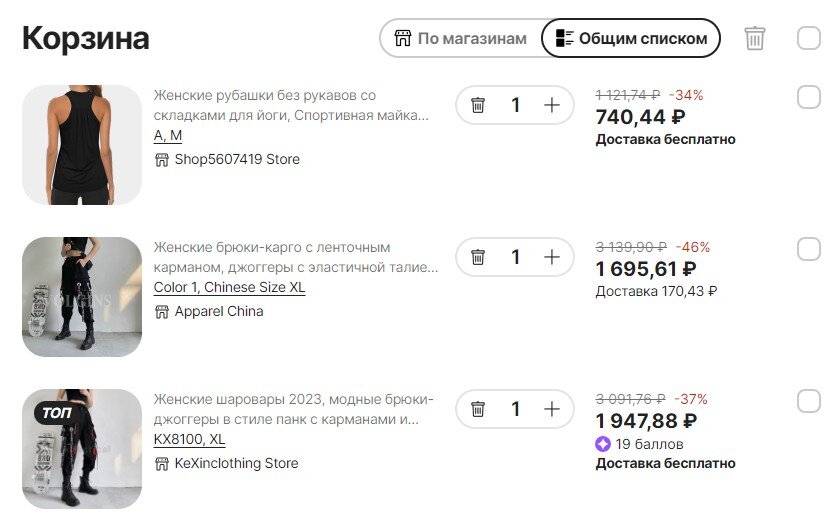Delete the cargo pants item with trash icon

pos(478,257)
